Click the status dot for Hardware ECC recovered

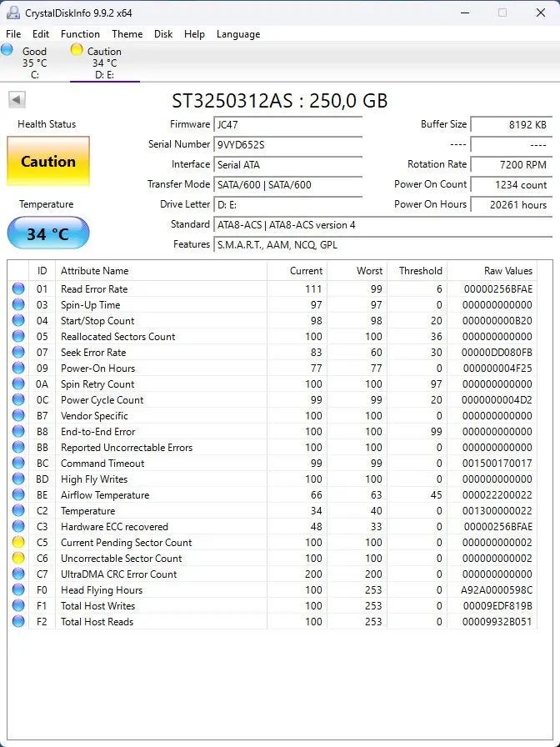coord(18,526)
